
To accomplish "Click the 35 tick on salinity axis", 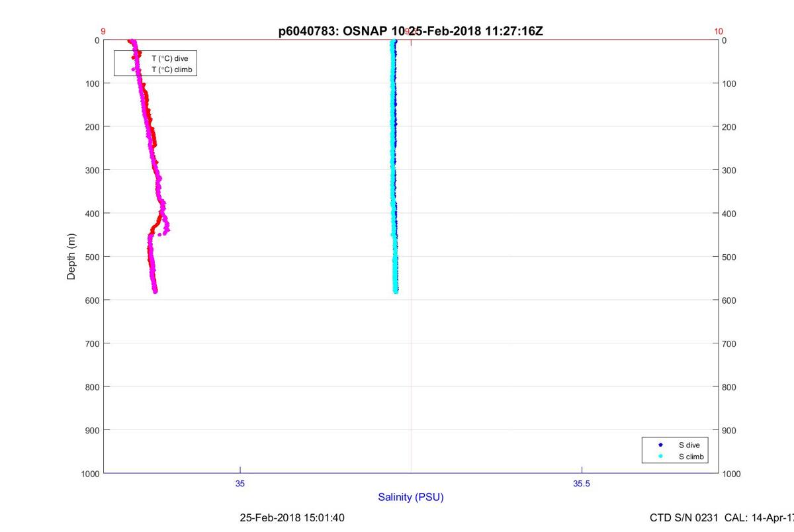I will pos(240,484).
